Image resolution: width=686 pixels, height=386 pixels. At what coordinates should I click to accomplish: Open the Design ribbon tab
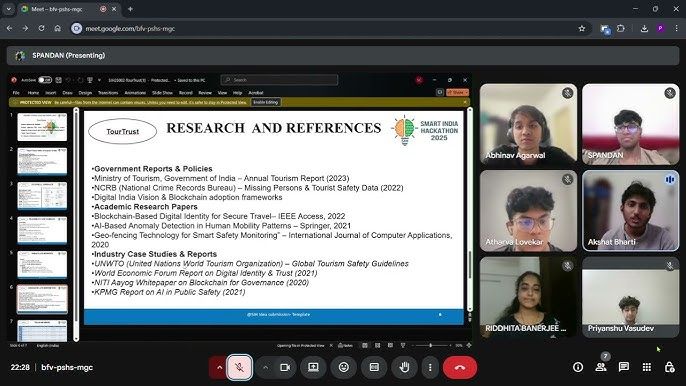(85, 93)
